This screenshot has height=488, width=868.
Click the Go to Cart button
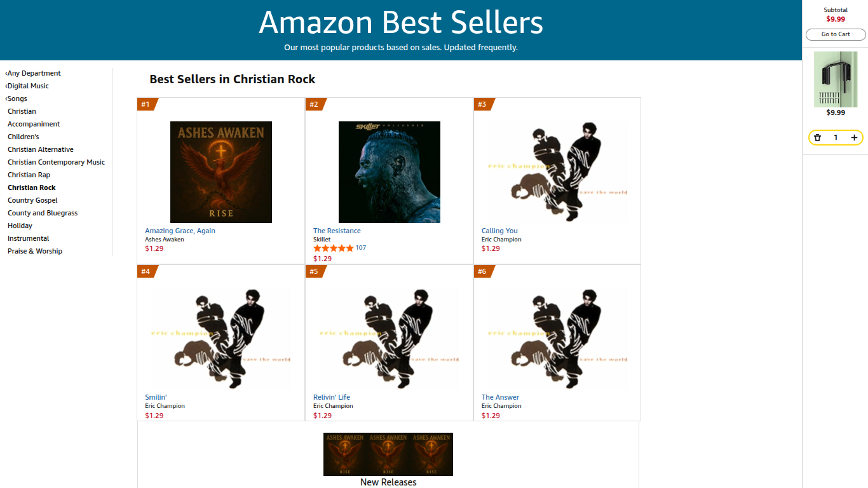pyautogui.click(x=836, y=34)
